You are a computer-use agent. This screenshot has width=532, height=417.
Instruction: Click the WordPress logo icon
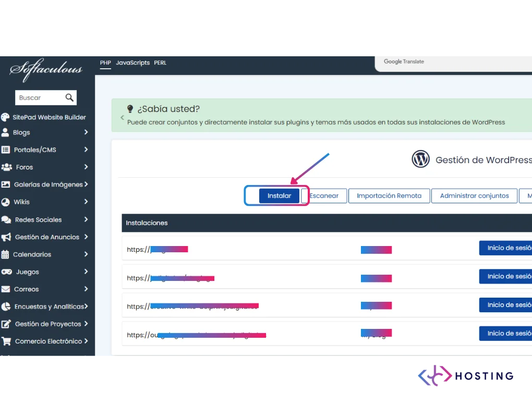tap(420, 159)
